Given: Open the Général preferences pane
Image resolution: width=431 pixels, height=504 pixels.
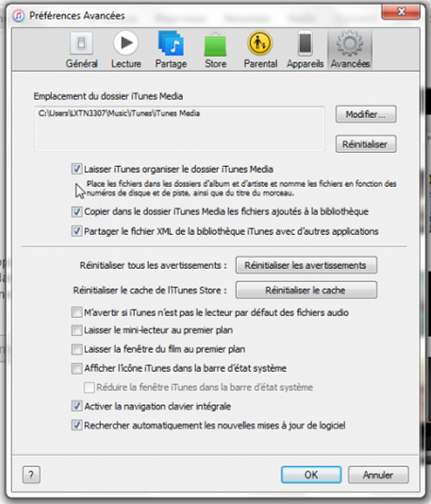Looking at the screenshot, I should coord(81,50).
